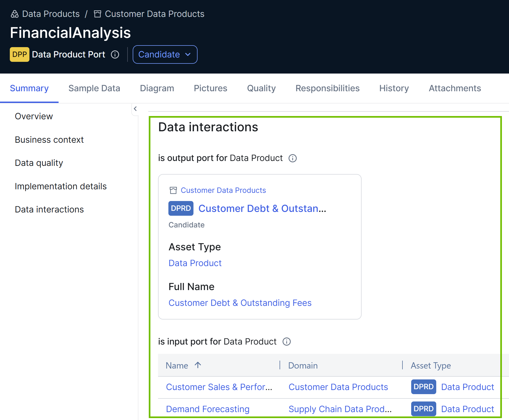Show info for input port relation

287,342
